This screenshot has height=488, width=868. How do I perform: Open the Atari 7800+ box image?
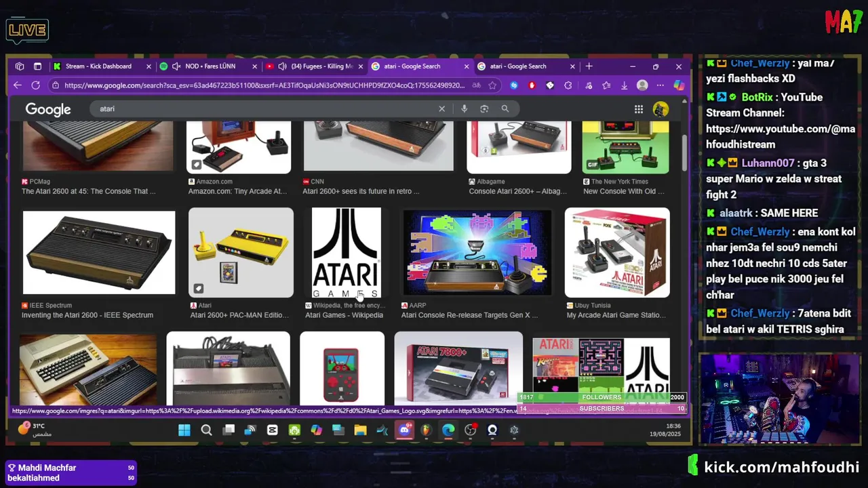[458, 368]
